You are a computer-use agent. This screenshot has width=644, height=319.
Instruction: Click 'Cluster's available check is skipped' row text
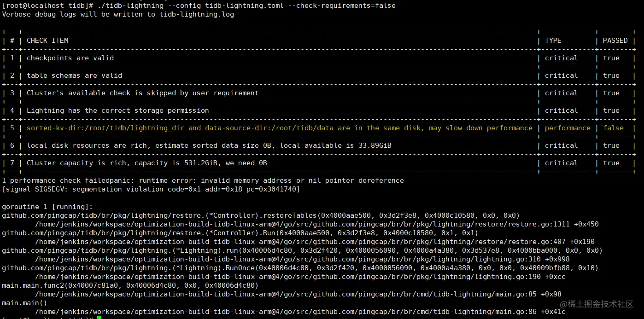[x=142, y=93]
